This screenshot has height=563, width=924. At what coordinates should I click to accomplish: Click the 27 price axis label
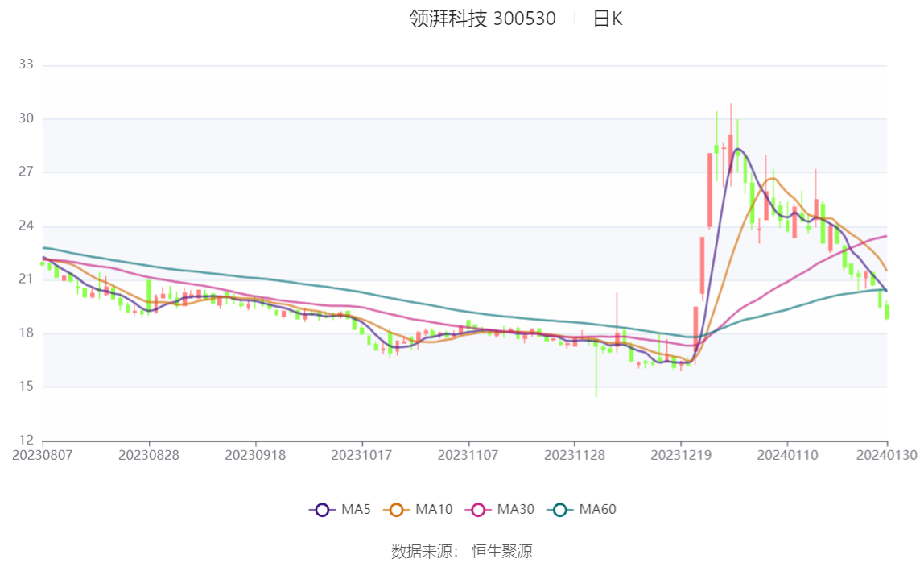[26, 172]
